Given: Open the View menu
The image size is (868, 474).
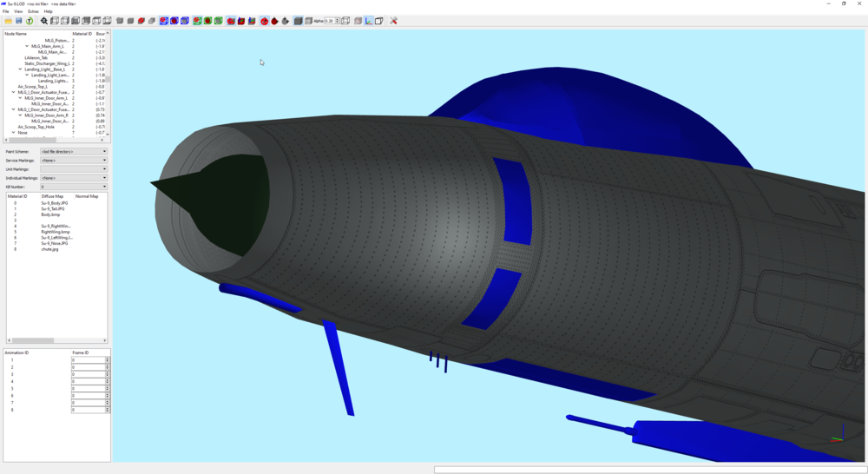Looking at the screenshot, I should point(18,11).
